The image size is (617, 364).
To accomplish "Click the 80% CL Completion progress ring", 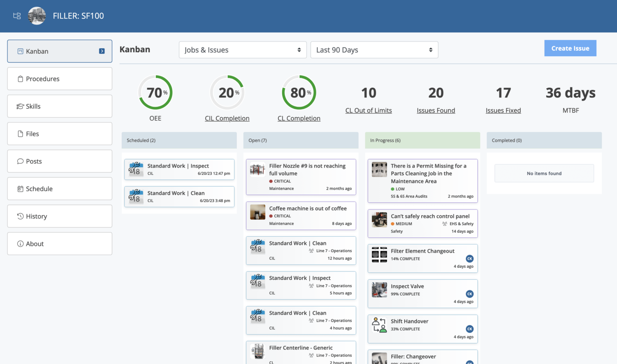I will (299, 92).
